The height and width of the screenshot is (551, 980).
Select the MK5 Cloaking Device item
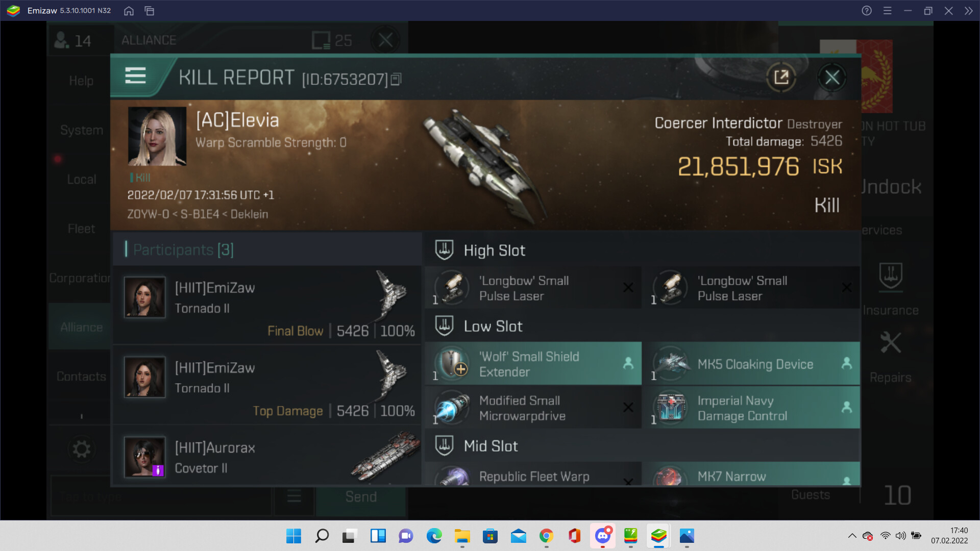(x=754, y=364)
